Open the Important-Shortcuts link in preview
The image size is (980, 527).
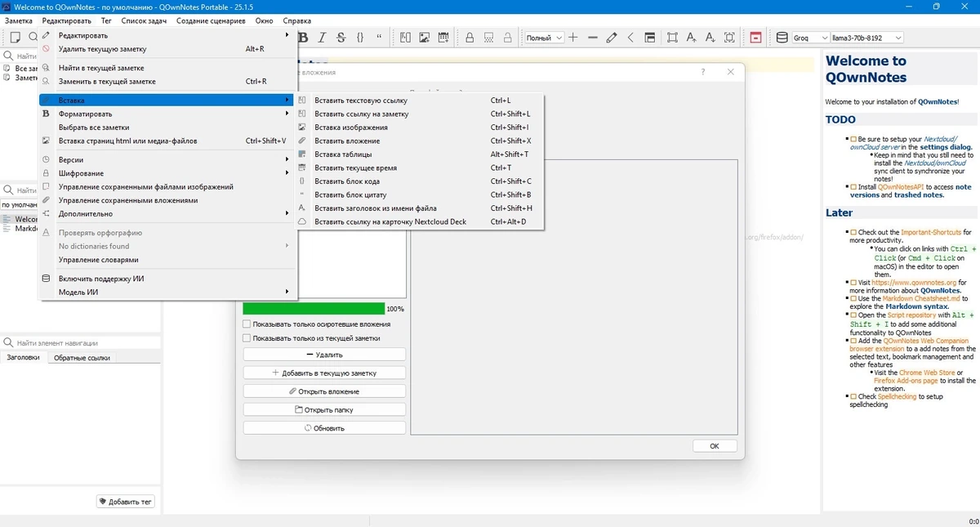(932, 233)
